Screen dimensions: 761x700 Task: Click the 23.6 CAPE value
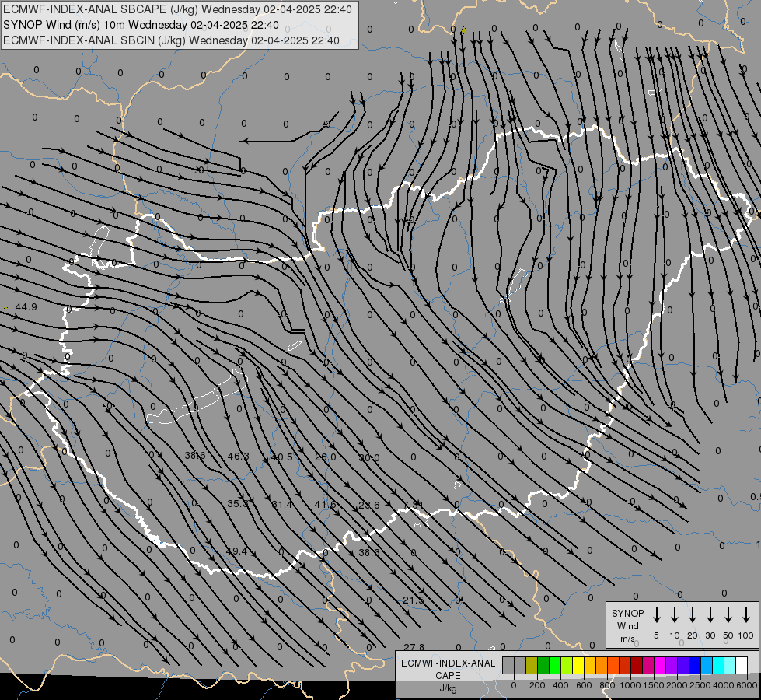369,506
